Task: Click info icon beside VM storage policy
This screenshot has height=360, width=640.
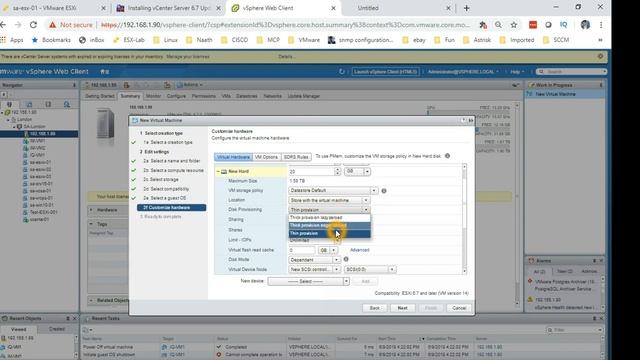Action: pos(384,191)
